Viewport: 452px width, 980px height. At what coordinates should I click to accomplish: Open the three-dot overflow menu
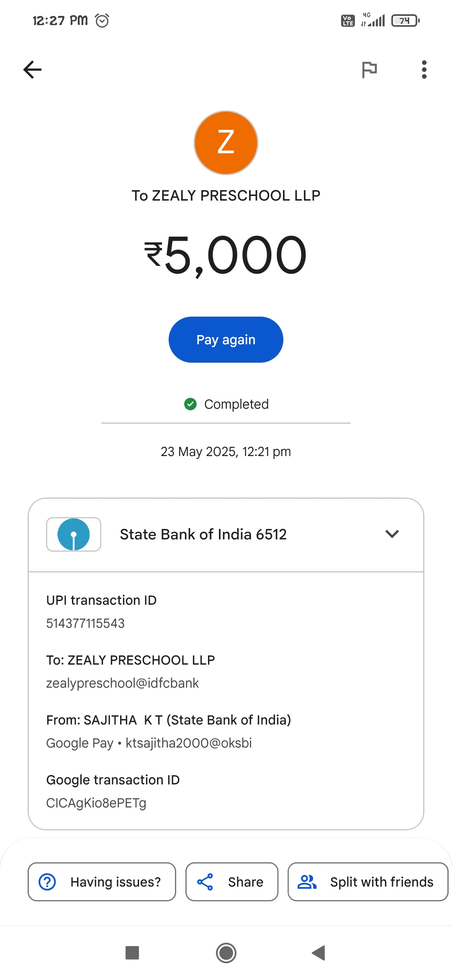[x=424, y=70]
